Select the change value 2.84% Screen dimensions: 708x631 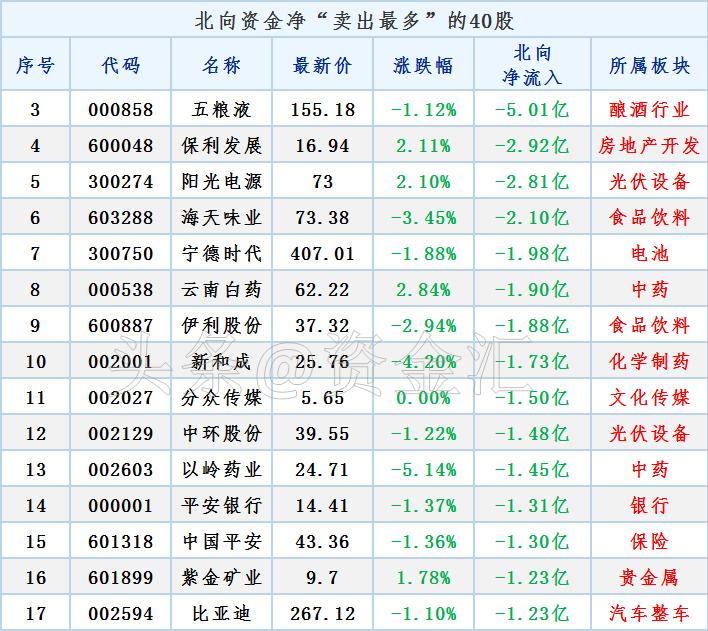[x=423, y=290]
